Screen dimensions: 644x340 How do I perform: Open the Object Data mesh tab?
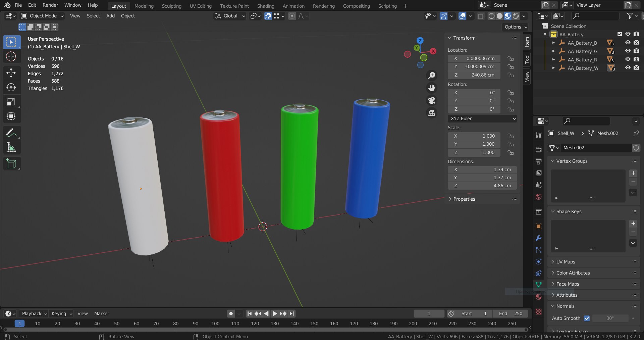coord(538,285)
